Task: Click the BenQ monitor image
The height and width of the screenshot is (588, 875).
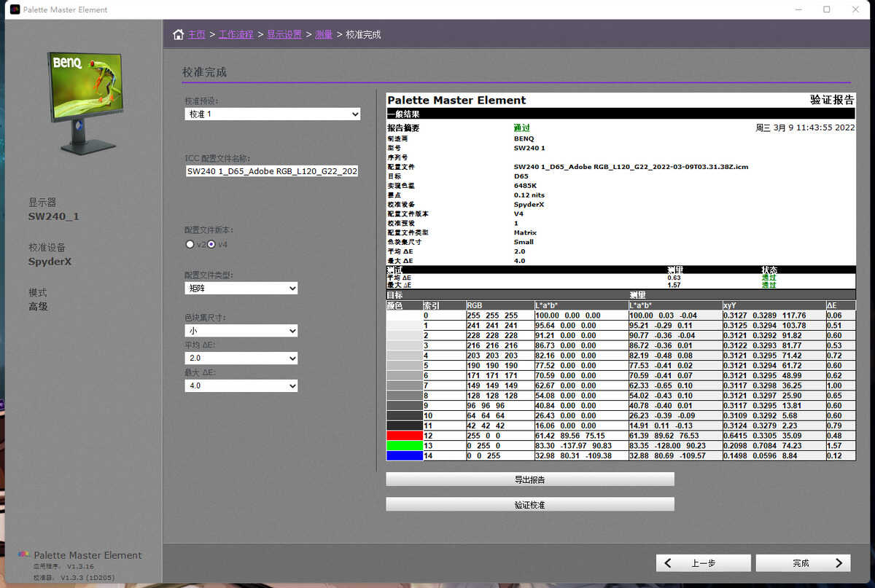Action: [x=86, y=102]
